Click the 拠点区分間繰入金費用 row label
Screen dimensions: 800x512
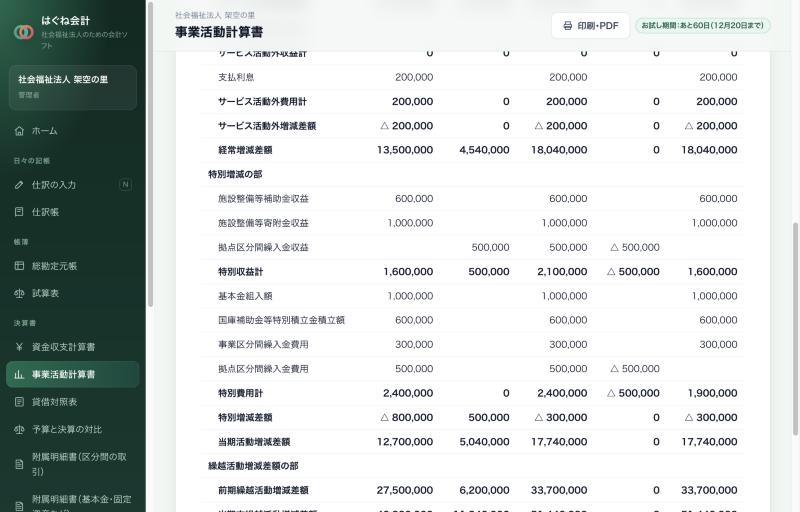263,369
